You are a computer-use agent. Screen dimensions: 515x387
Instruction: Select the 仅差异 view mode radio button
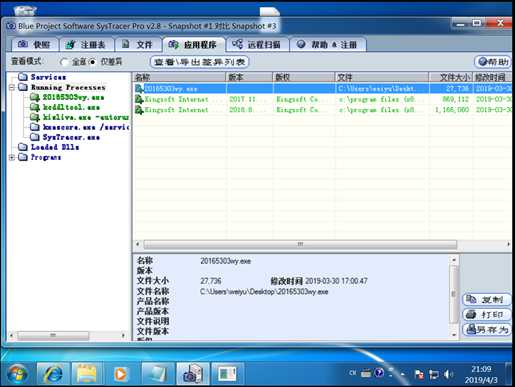(x=92, y=62)
